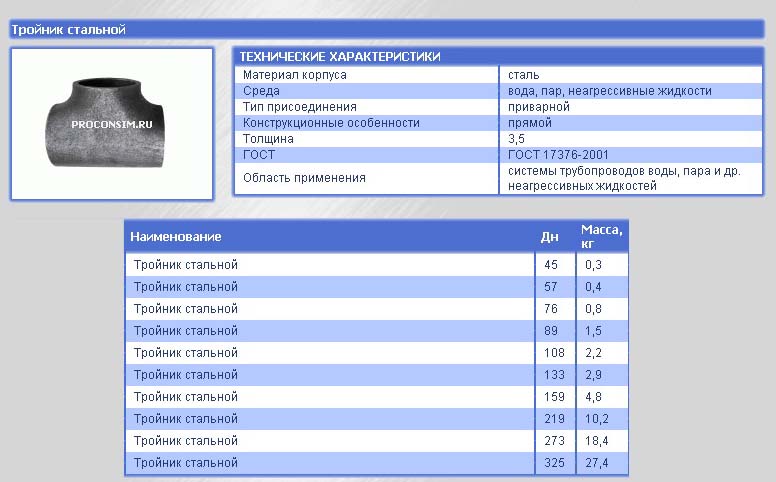
Task: Click the 'Тройник стальной' page title
Action: (x=68, y=30)
